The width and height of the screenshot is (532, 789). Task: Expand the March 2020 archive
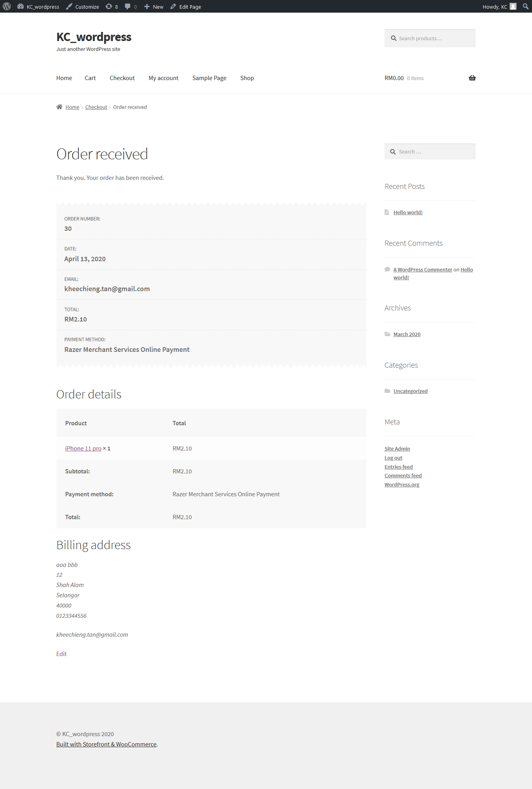407,334
